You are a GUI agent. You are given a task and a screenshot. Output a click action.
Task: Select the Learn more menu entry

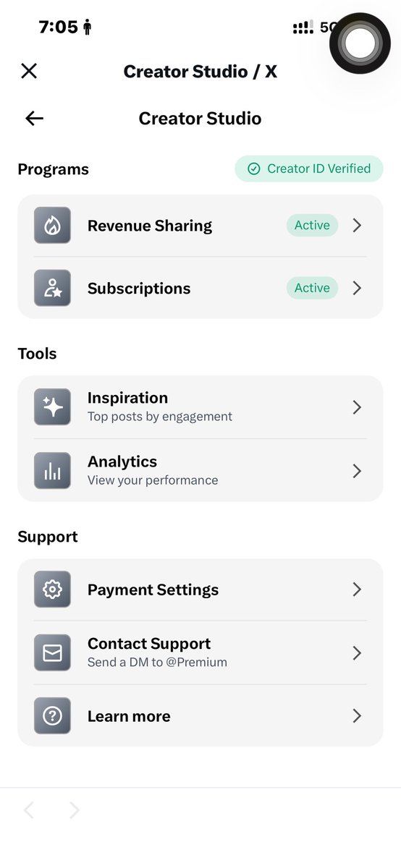pyautogui.click(x=200, y=716)
